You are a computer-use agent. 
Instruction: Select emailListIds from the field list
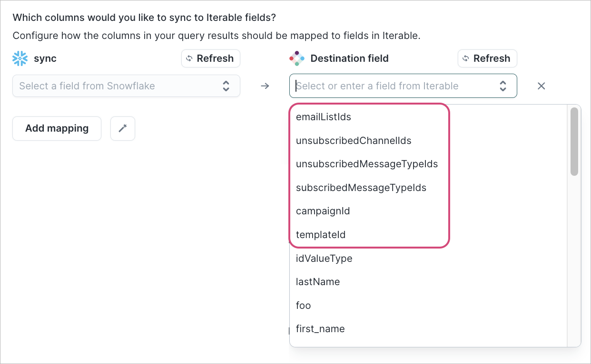(x=322, y=116)
